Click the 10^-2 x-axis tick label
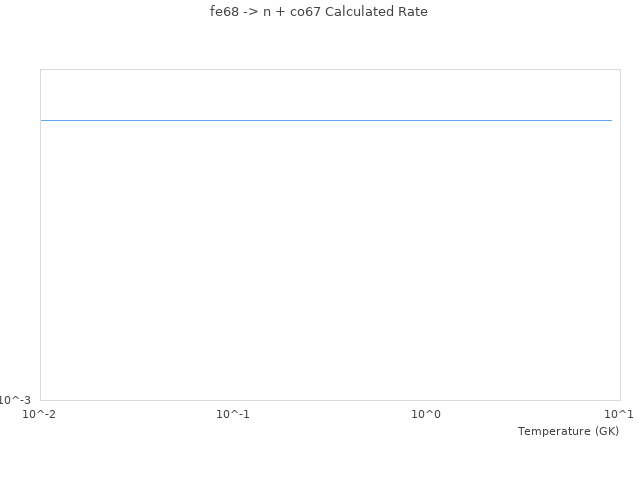640x480 pixels. coord(40,414)
